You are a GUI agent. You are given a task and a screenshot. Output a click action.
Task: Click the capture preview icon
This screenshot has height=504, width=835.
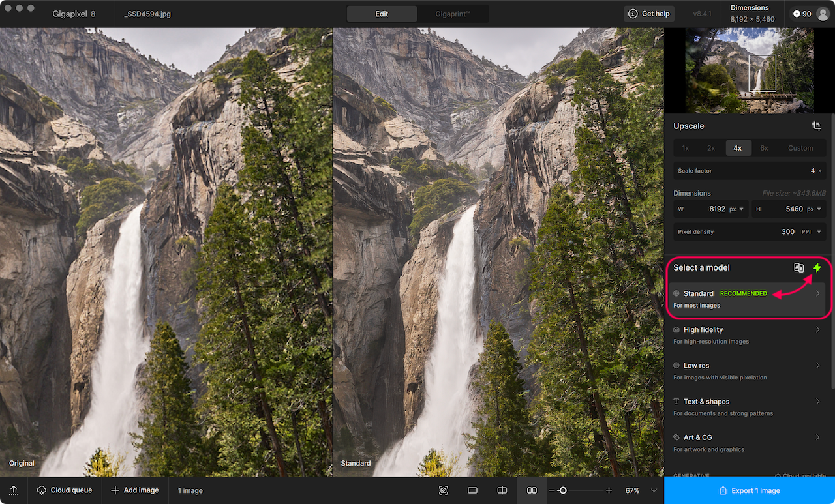pos(444,490)
